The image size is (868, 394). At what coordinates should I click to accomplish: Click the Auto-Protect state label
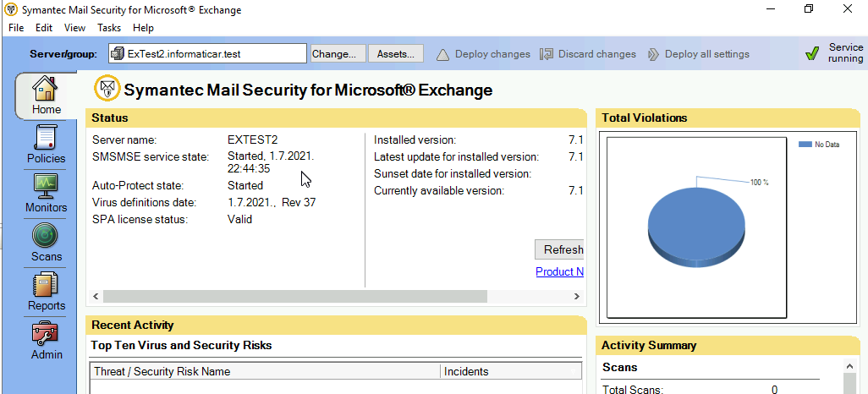click(138, 185)
